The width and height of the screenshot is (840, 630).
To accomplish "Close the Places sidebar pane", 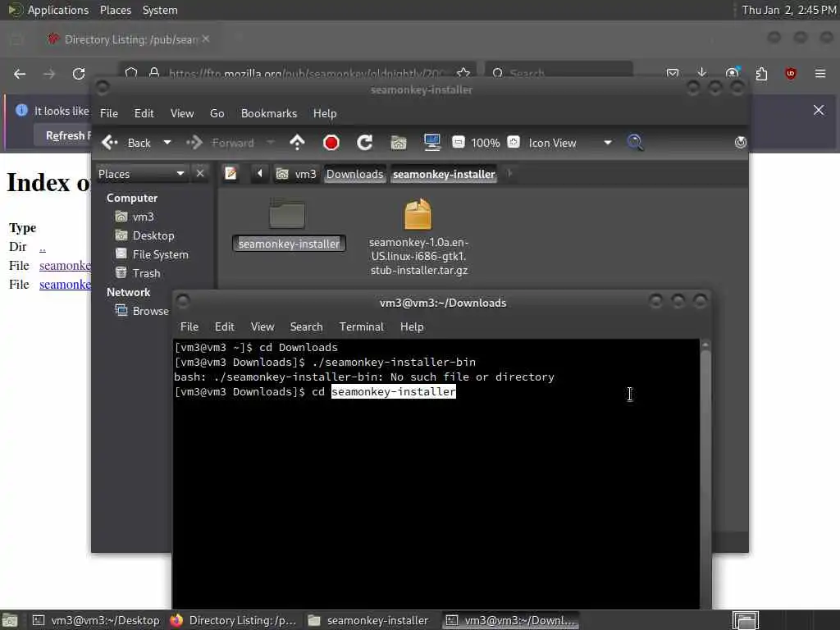I will coord(200,174).
